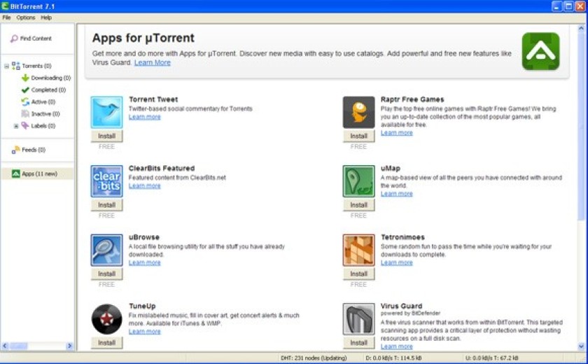The height and width of the screenshot is (364, 588).
Task: Install ClearBits Featured app
Action: coord(106,205)
